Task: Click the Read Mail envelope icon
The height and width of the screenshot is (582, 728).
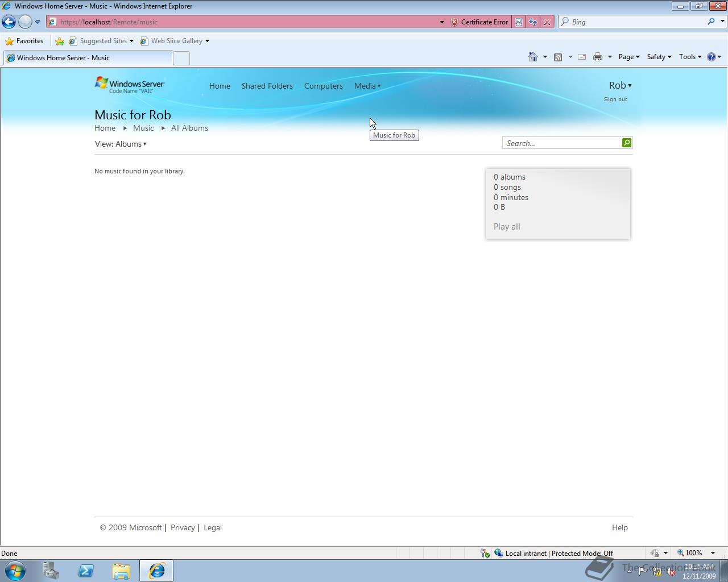Action: click(x=582, y=57)
